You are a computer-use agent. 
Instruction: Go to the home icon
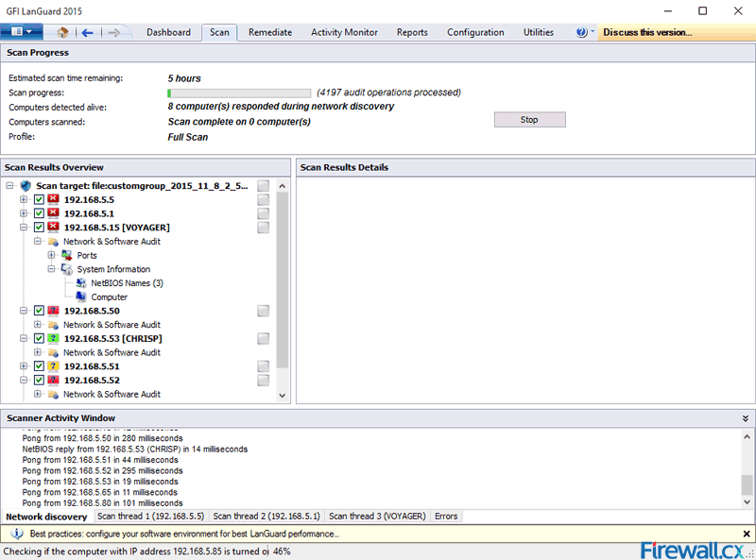pyautogui.click(x=62, y=32)
